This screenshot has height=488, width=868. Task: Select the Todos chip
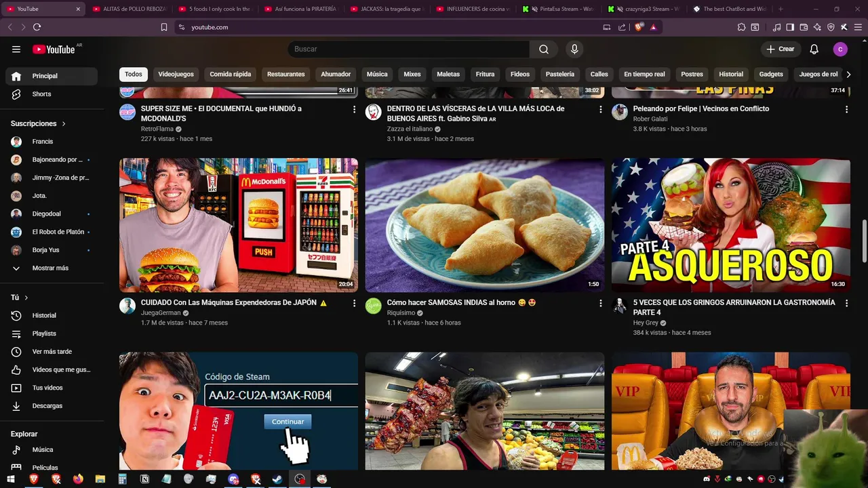click(x=134, y=74)
